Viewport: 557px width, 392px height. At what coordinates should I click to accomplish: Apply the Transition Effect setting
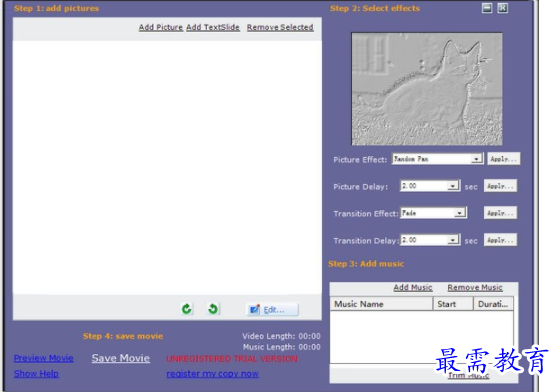[500, 213]
